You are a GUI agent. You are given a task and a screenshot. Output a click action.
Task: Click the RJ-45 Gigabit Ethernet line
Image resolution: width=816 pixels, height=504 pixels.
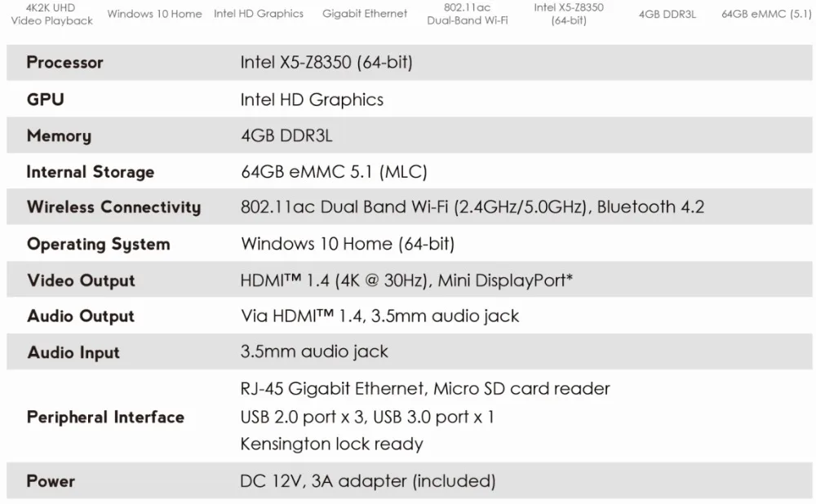click(424, 388)
